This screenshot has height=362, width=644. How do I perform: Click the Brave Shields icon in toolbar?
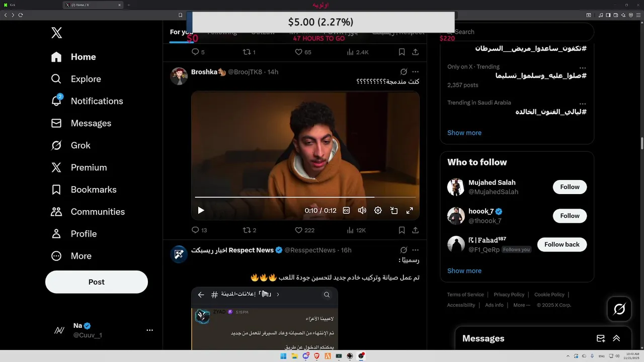tap(631, 15)
